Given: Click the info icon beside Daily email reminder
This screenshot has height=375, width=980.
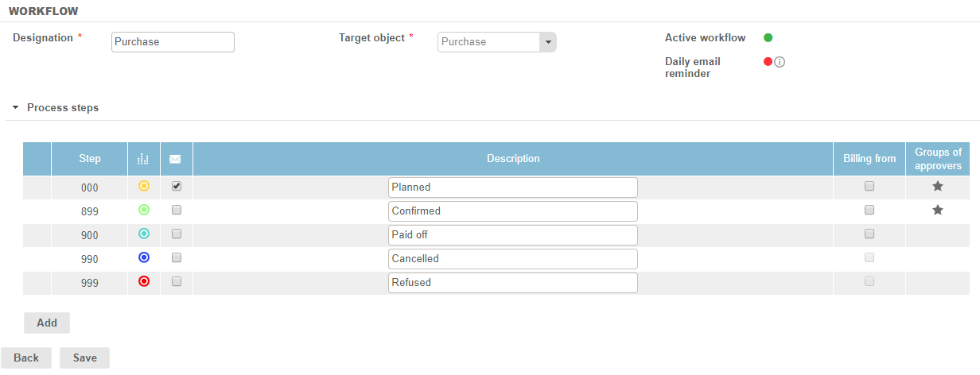Looking at the screenshot, I should point(780,62).
